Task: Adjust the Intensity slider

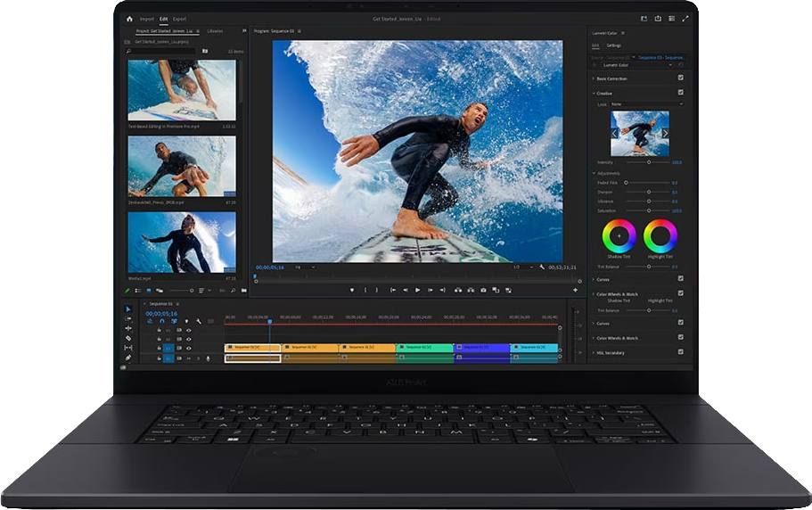Action: [648, 162]
